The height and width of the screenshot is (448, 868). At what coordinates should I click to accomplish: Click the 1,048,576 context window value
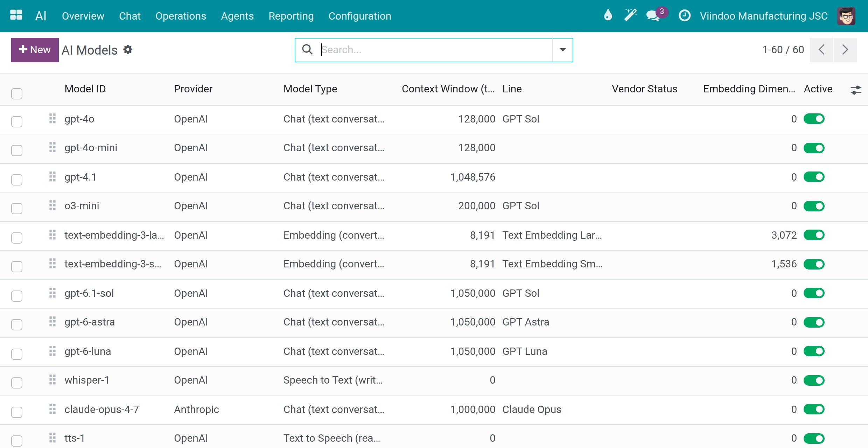(473, 177)
